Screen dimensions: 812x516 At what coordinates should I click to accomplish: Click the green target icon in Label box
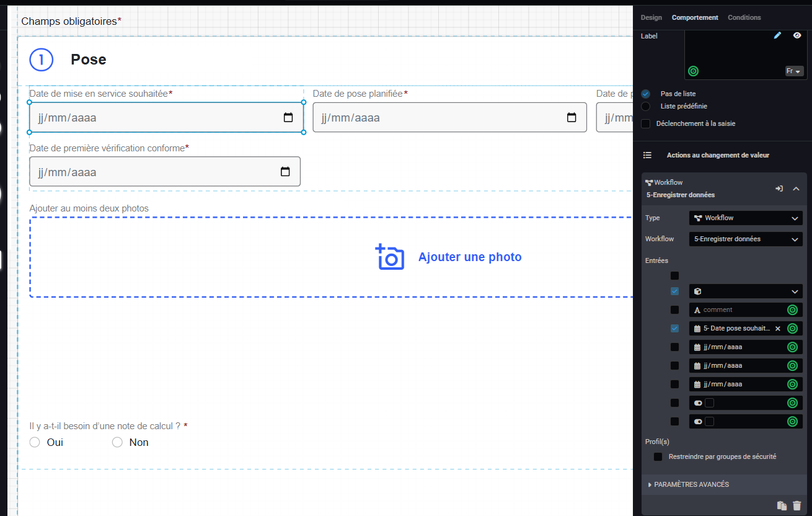coord(694,71)
